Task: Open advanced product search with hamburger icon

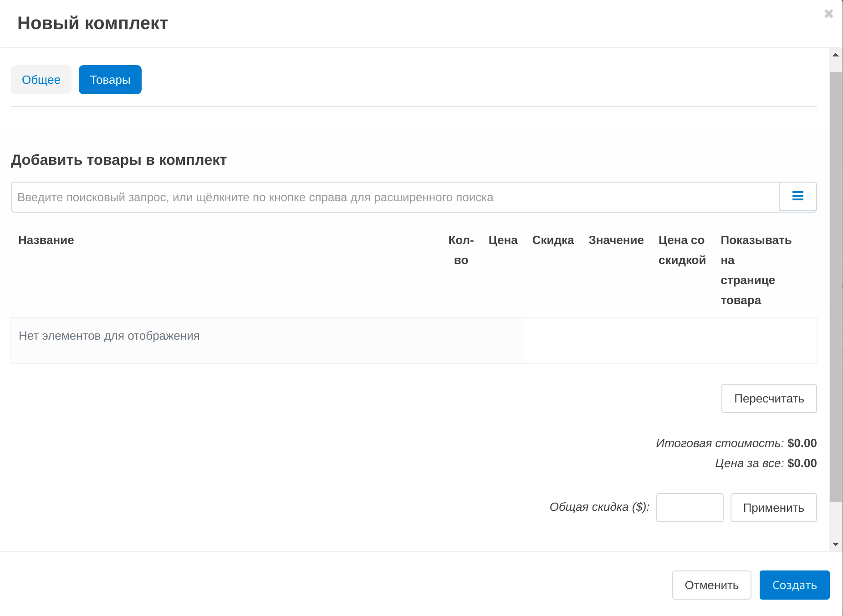Action: point(797,196)
